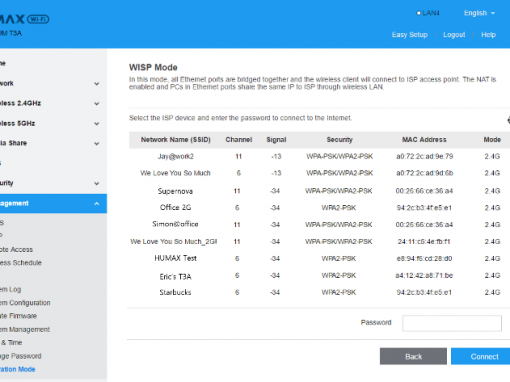The width and height of the screenshot is (510, 382).
Task: Open Operation Mode menu item
Action: 17,369
